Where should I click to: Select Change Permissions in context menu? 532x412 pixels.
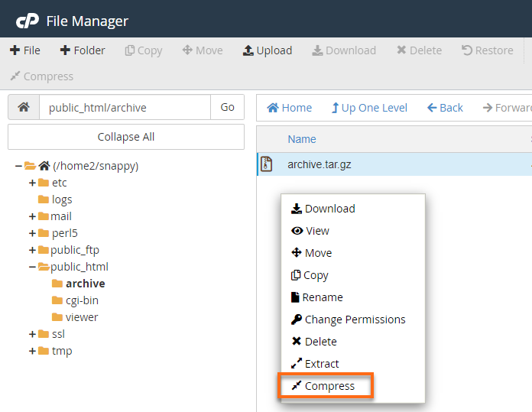coord(354,320)
